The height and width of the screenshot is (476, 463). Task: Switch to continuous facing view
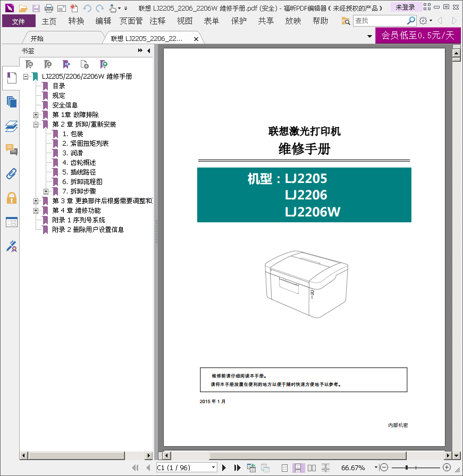click(x=325, y=468)
